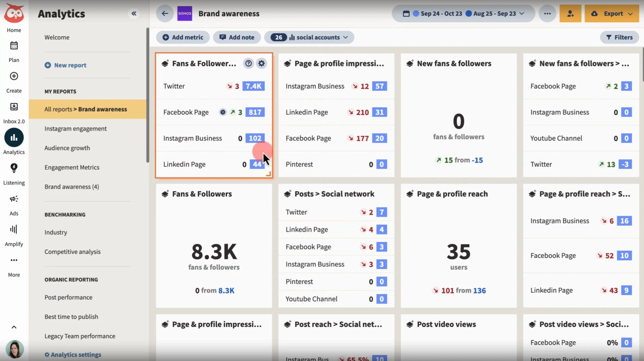Open the Export dropdown
644x361 pixels.
coord(612,13)
